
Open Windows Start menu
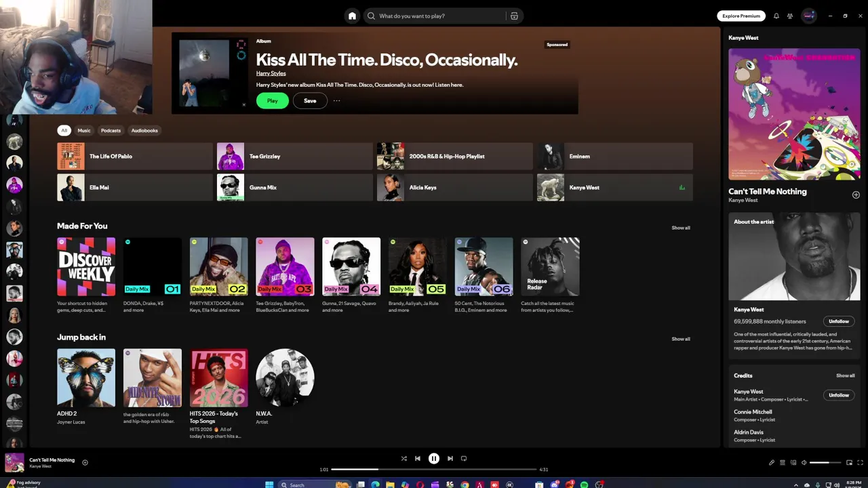(269, 485)
